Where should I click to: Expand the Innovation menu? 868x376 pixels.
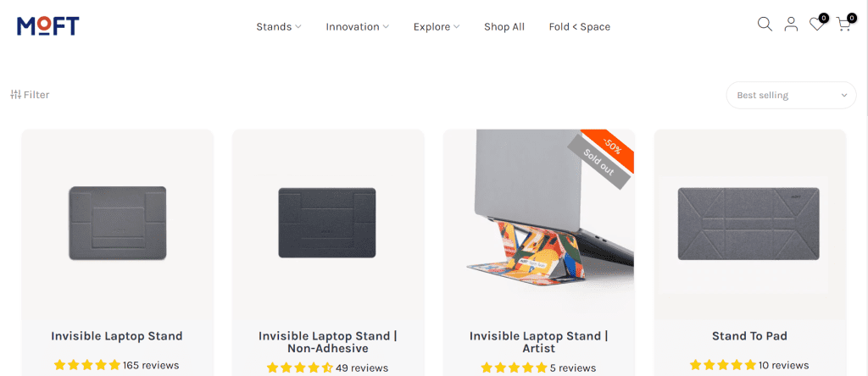357,26
